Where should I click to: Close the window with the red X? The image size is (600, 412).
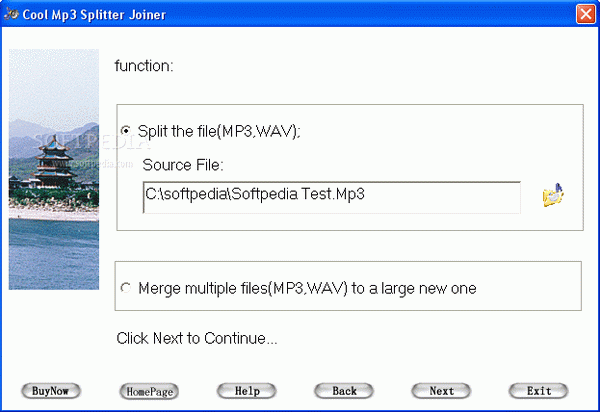pyautogui.click(x=586, y=14)
